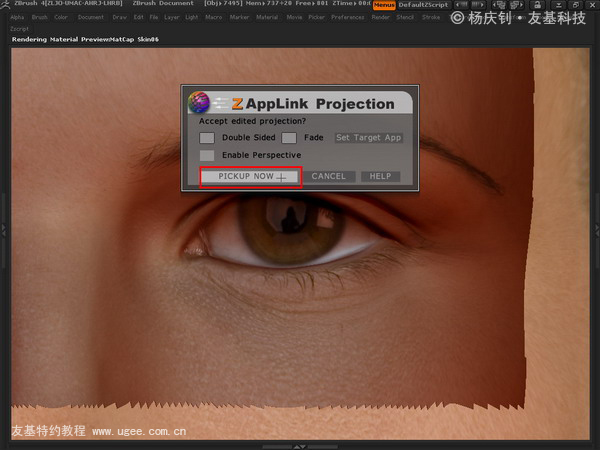Image resolution: width=600 pixels, height=450 pixels.
Task: Open the Light menu
Action: click(192, 17)
